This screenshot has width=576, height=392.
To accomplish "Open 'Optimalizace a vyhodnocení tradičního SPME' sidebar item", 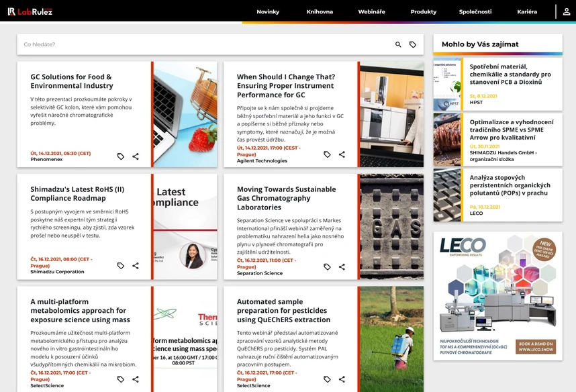I will (x=512, y=130).
